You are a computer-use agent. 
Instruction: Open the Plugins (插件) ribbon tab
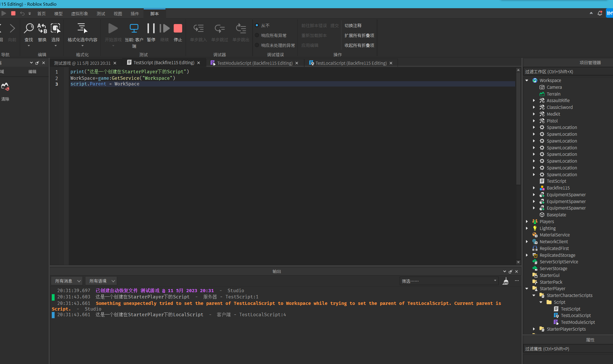135,14
